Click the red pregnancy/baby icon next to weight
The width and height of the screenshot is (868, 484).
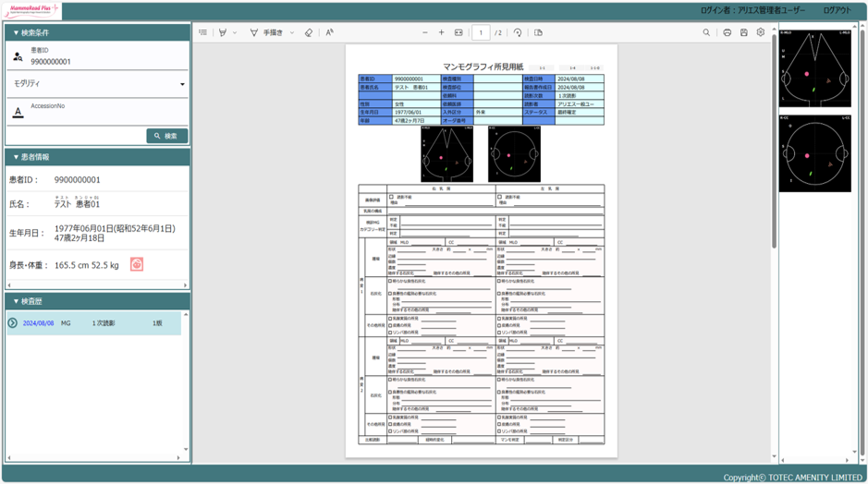click(x=137, y=264)
